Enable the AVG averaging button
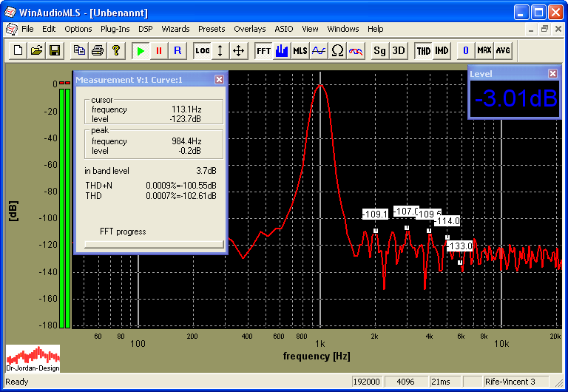The image size is (568, 392). (503, 50)
